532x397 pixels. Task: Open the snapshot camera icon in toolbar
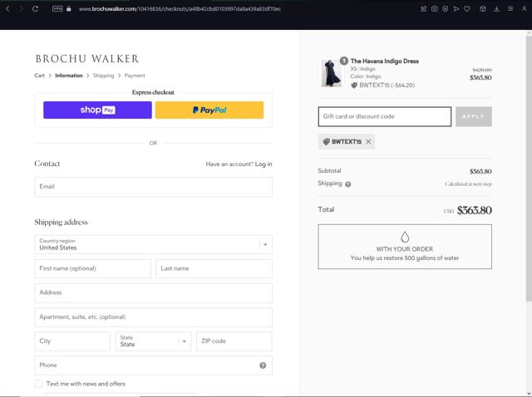tap(434, 9)
